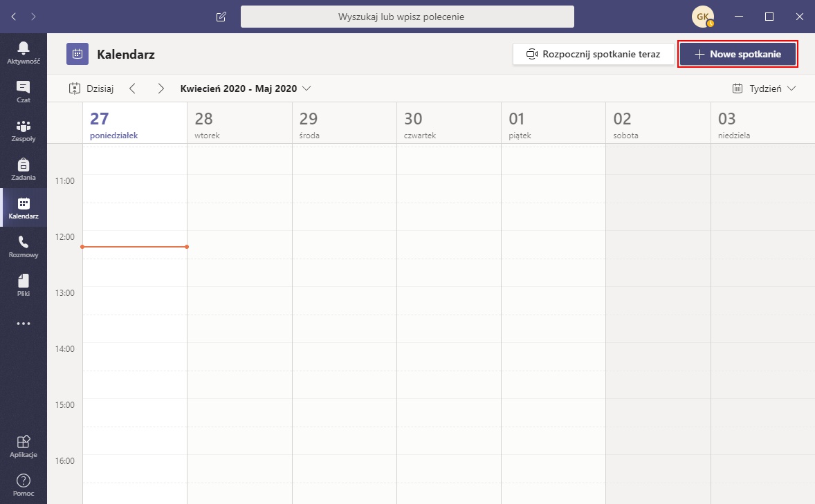The width and height of the screenshot is (815, 504).
Task: Click the purple Kalendarz header icon
Action: (x=77, y=54)
